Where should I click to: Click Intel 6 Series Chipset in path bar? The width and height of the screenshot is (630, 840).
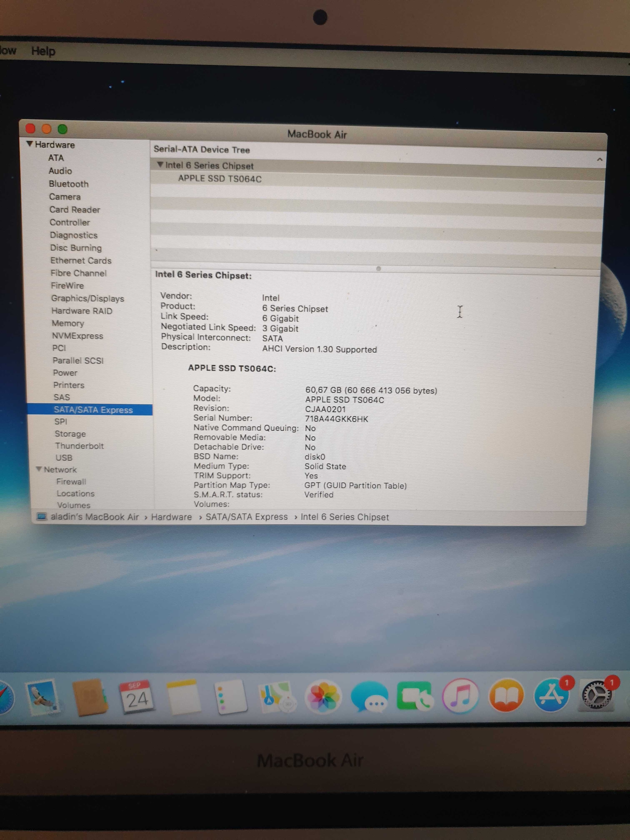coord(344,517)
